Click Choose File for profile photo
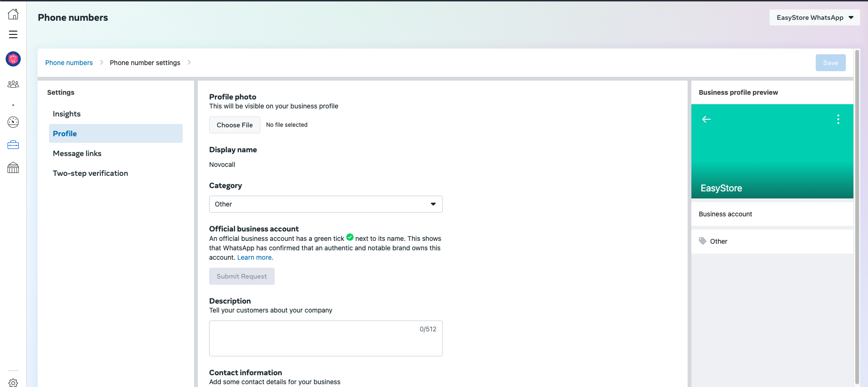The width and height of the screenshot is (868, 387). (x=235, y=125)
